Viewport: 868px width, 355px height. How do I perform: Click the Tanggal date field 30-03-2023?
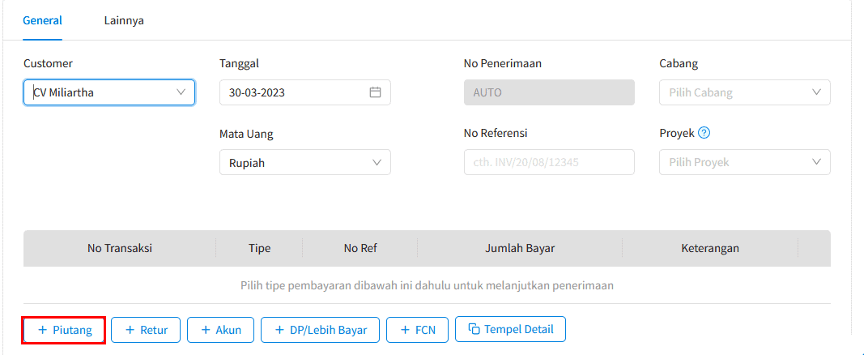click(x=305, y=92)
